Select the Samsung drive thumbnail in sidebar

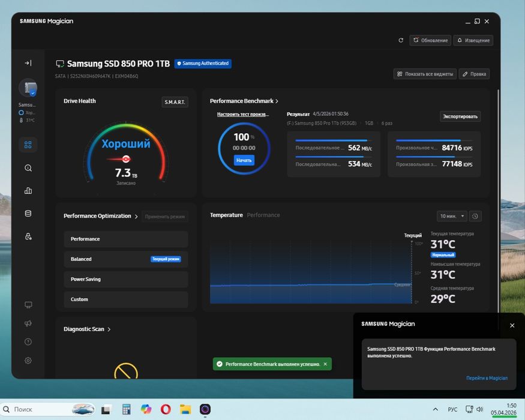[28, 88]
